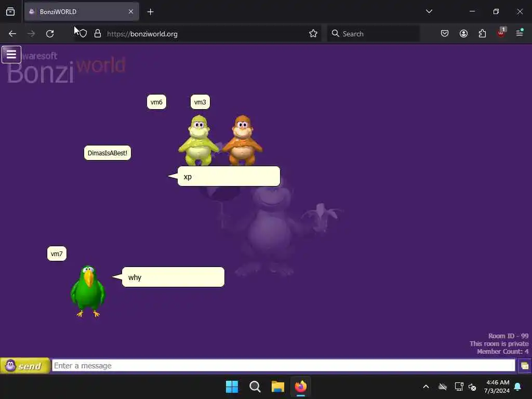
Task: Click the Firefox taskbar icon
Action: (301, 387)
